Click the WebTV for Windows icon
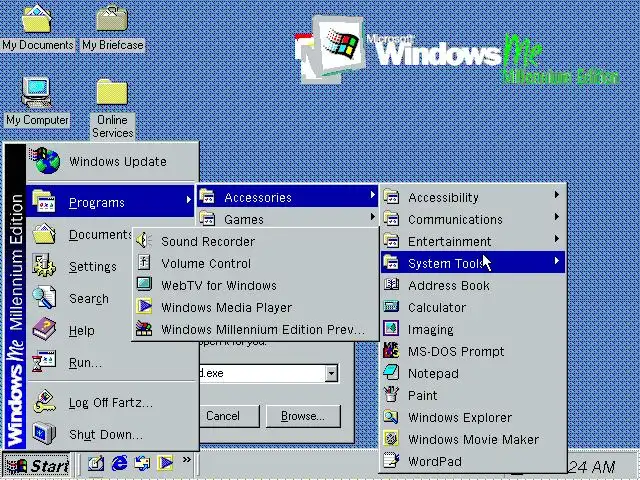 coord(144,284)
